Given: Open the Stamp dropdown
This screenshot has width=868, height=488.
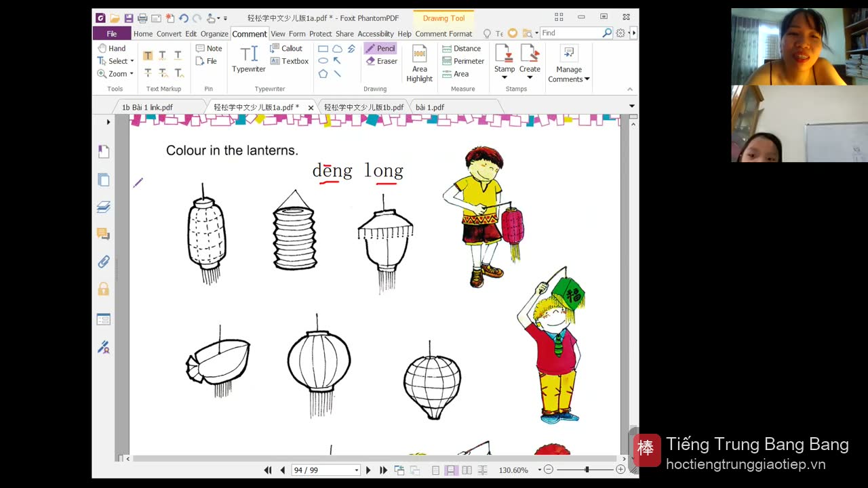Looking at the screenshot, I should [505, 77].
